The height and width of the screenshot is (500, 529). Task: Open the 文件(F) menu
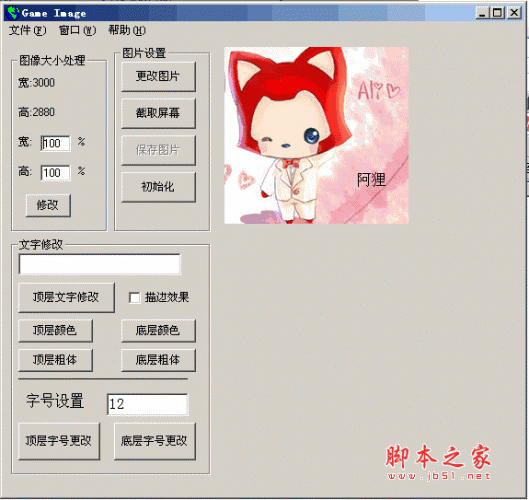pos(27,30)
